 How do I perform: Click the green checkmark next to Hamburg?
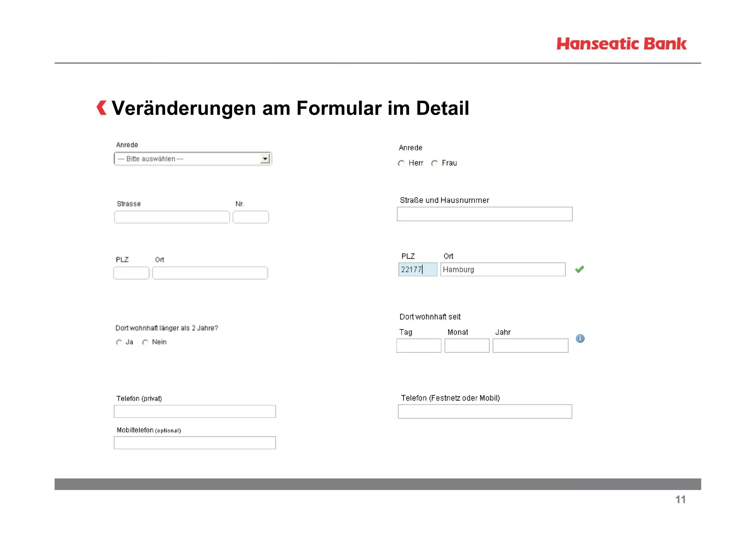580,269
